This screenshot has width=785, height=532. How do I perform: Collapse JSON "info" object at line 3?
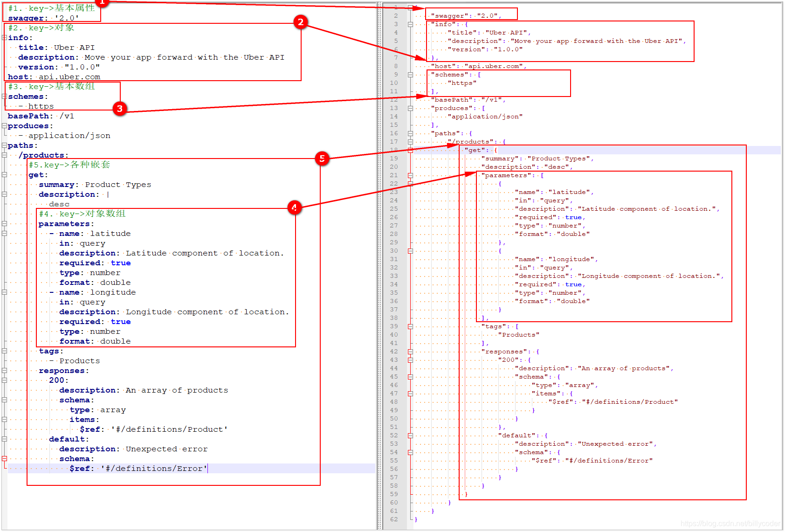point(410,24)
